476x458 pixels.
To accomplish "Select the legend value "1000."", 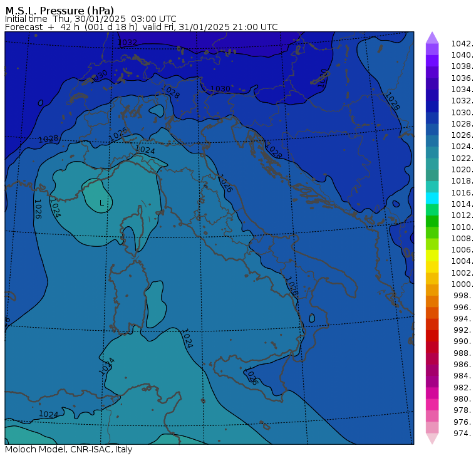I will coord(463,284).
